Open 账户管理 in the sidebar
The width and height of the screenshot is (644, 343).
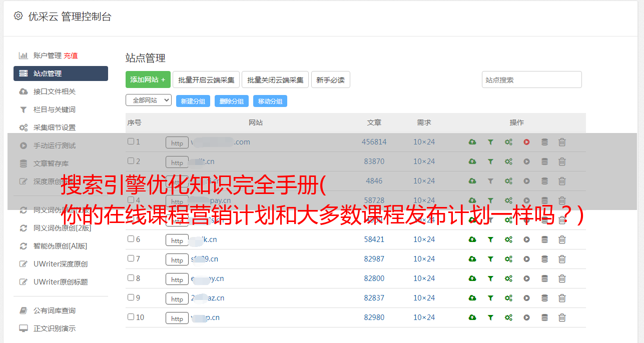(x=48, y=55)
